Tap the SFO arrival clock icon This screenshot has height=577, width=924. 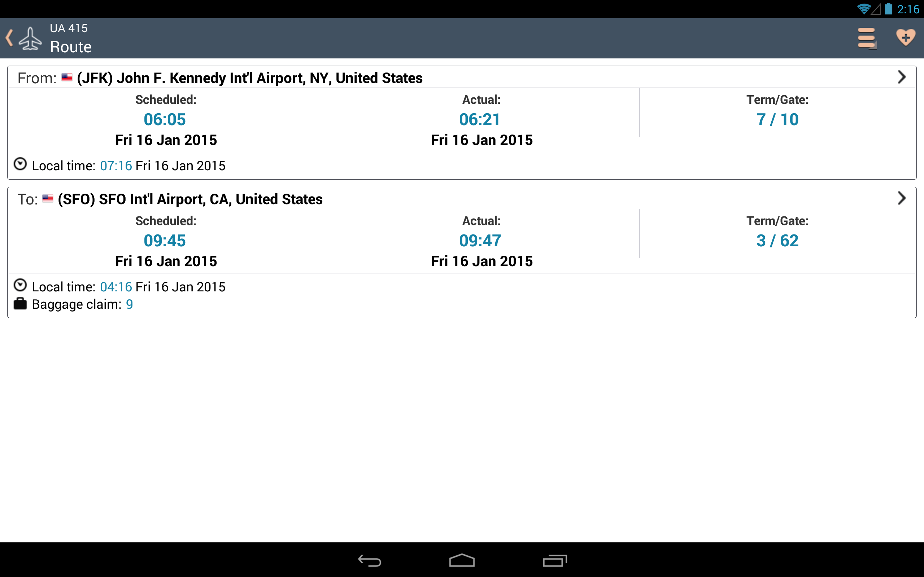[20, 286]
